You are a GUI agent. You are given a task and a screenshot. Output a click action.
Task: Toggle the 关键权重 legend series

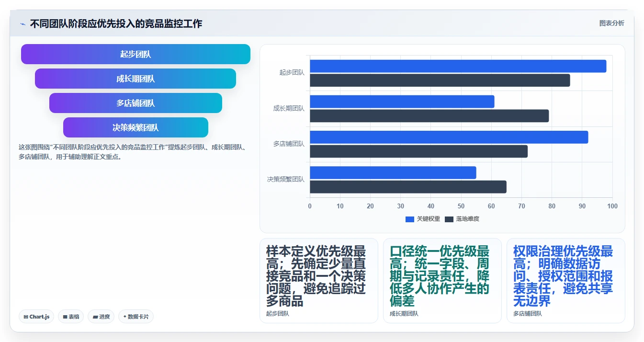point(422,219)
